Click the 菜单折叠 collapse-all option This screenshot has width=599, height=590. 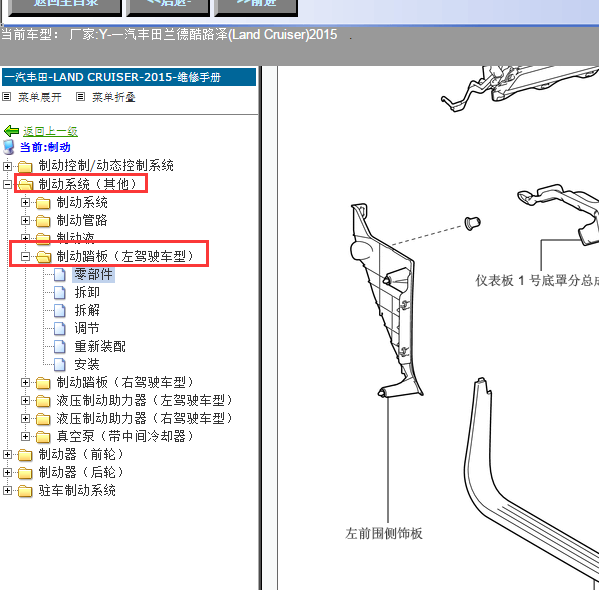(113, 97)
